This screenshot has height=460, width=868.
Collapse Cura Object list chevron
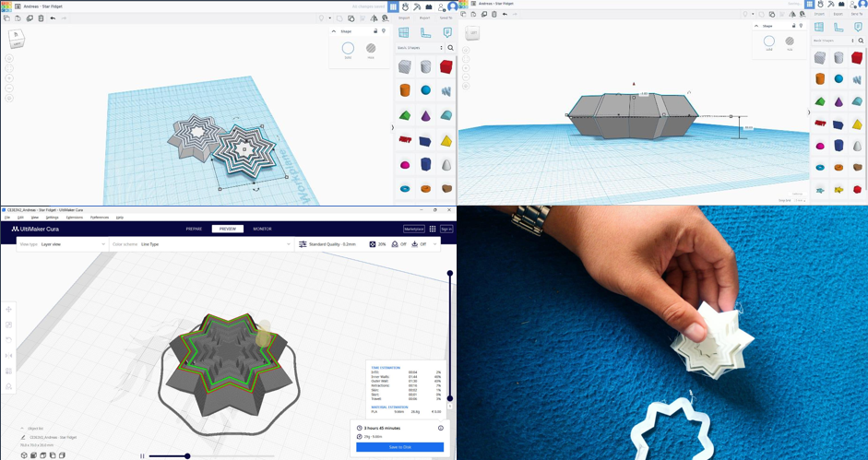[x=23, y=429]
